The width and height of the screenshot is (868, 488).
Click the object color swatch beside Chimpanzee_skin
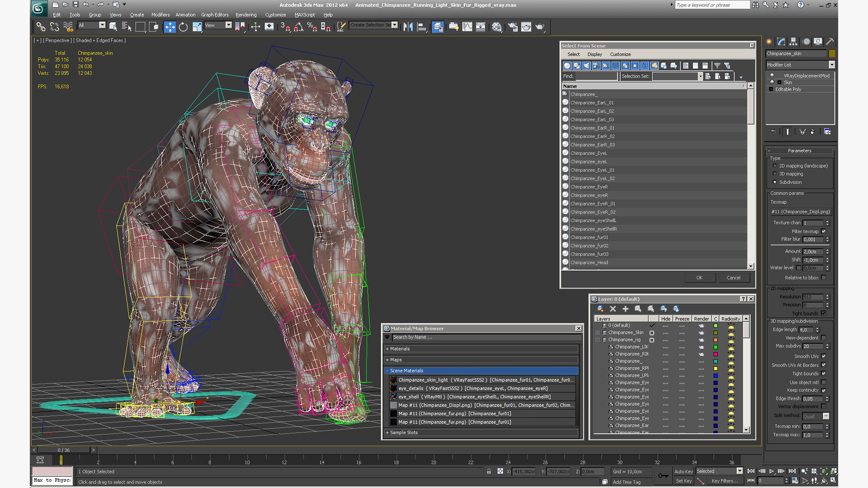pyautogui.click(x=832, y=53)
